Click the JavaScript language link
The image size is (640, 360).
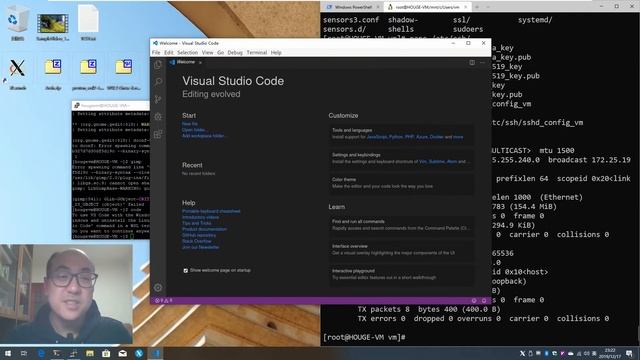[377, 137]
